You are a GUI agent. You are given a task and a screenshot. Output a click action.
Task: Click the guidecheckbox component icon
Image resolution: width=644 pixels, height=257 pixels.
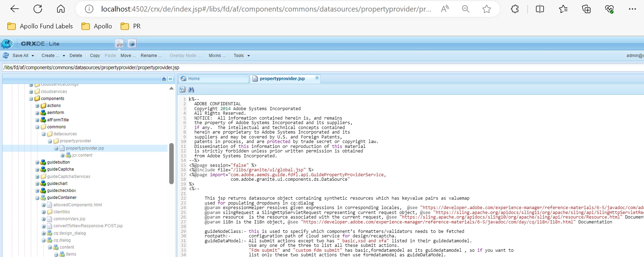click(x=43, y=191)
